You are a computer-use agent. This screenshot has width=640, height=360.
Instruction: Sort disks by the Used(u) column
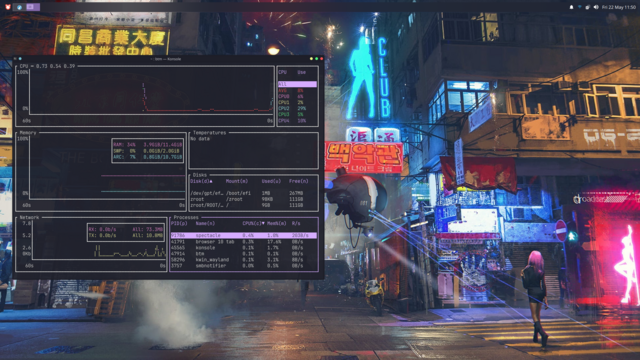(x=271, y=181)
